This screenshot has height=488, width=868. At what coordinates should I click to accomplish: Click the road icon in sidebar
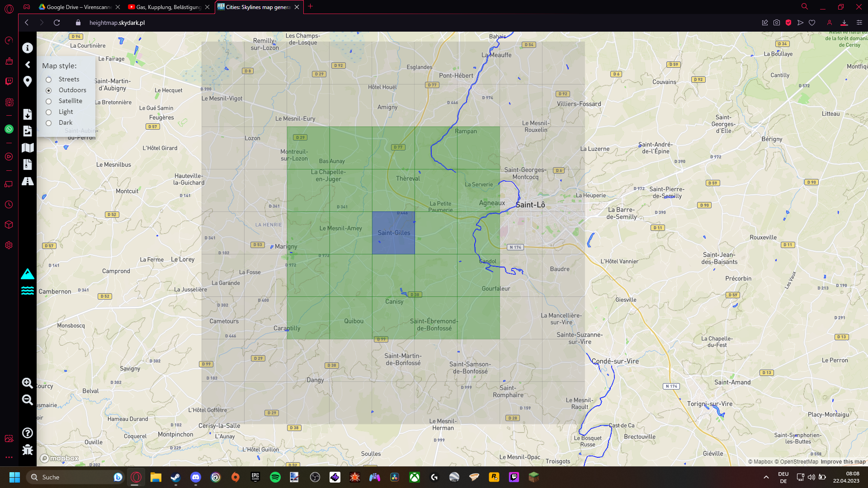point(28,181)
